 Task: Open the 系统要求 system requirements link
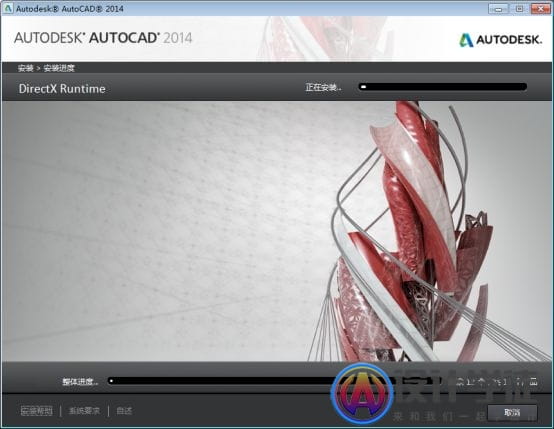[x=84, y=411]
